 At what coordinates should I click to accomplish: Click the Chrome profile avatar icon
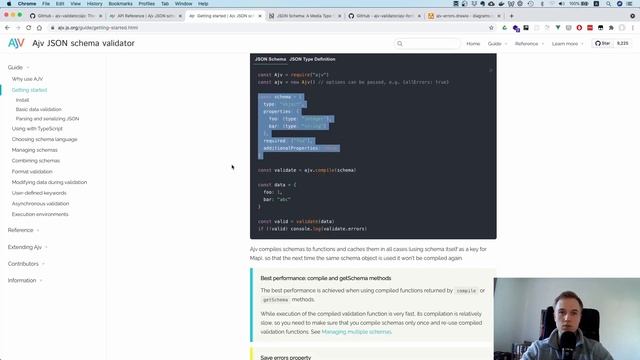pyautogui.click(x=622, y=28)
